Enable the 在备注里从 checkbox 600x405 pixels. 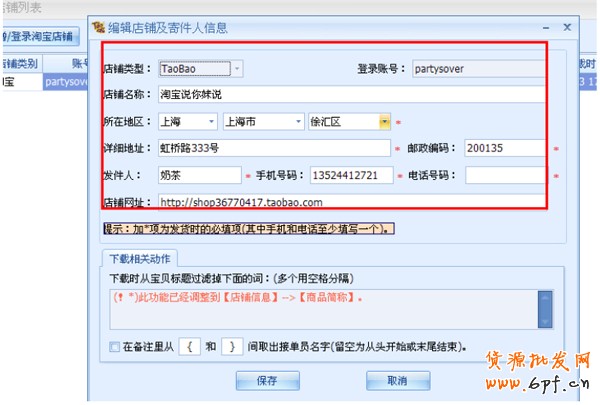coord(115,347)
